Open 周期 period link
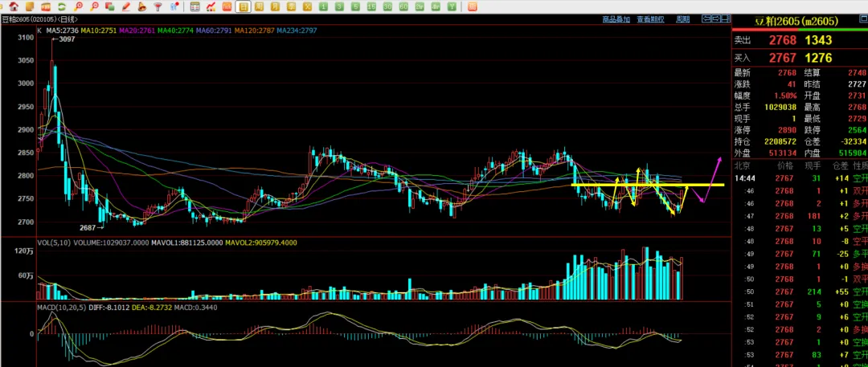The height and width of the screenshot is (367, 868). coord(682,19)
